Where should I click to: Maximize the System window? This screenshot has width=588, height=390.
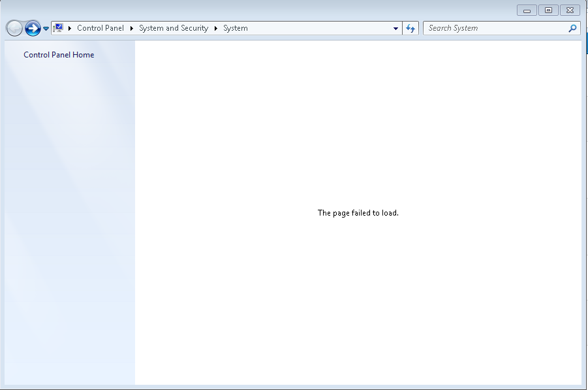(x=548, y=10)
